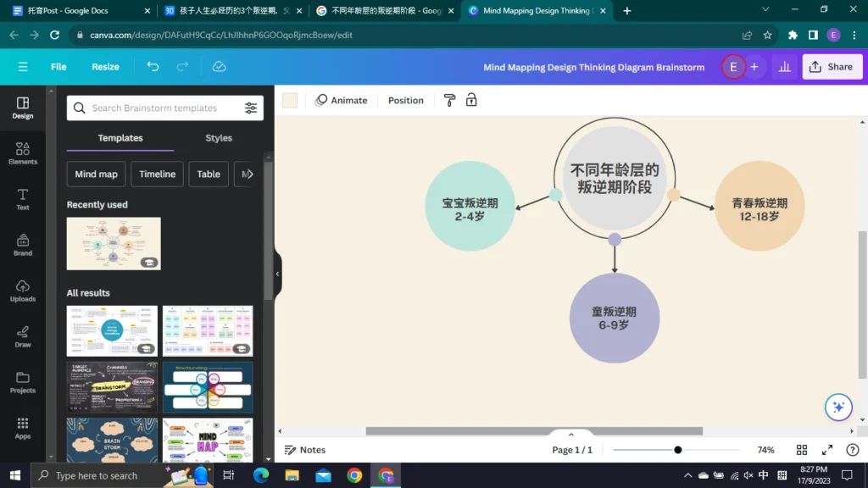Click the cloud save status icon

(x=219, y=67)
